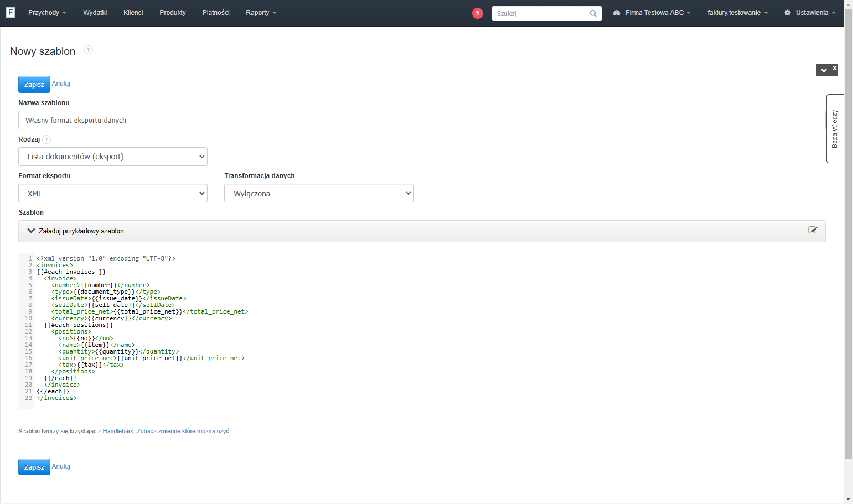Click the F logo home icon
The width and height of the screenshot is (853, 504).
[11, 12]
